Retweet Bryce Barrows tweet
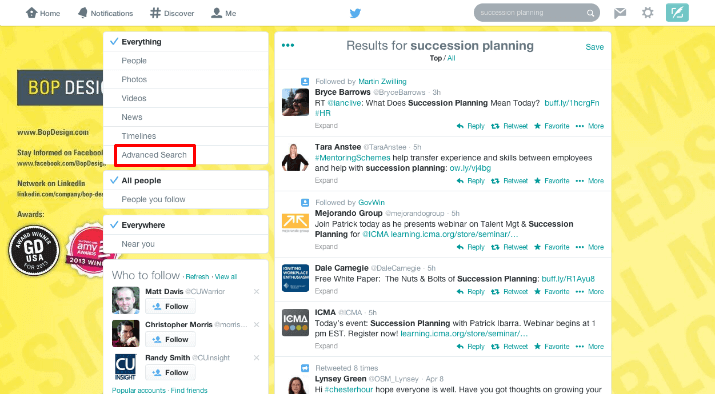715x394 pixels. [x=509, y=126]
